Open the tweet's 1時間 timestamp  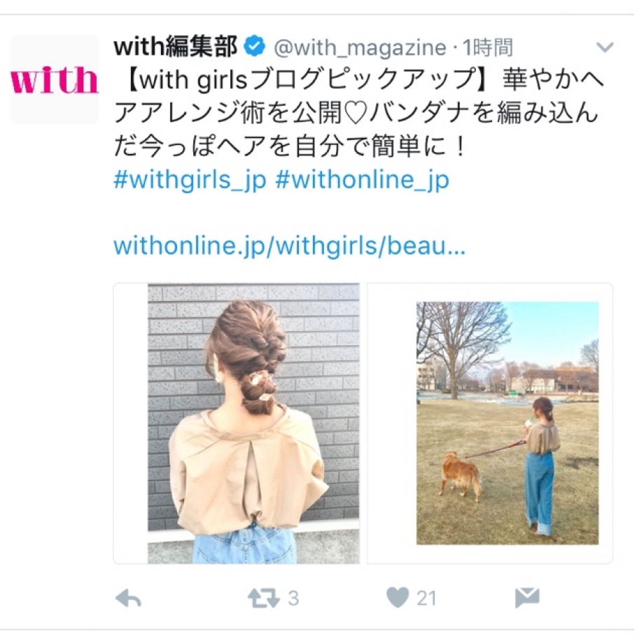click(x=488, y=47)
